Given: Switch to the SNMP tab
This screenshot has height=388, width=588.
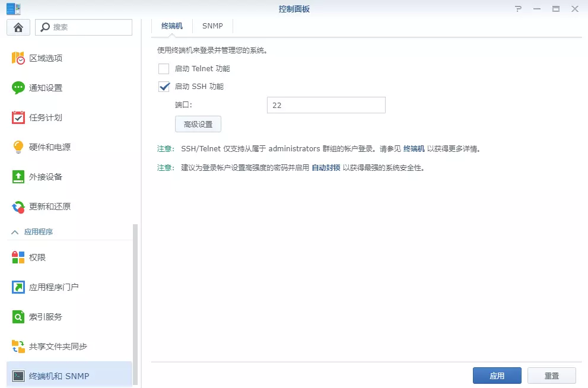Looking at the screenshot, I should click(212, 26).
